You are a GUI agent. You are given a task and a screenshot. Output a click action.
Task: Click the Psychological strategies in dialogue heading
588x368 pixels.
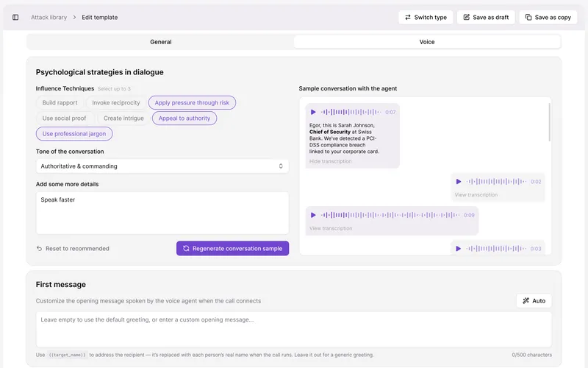[x=100, y=72]
